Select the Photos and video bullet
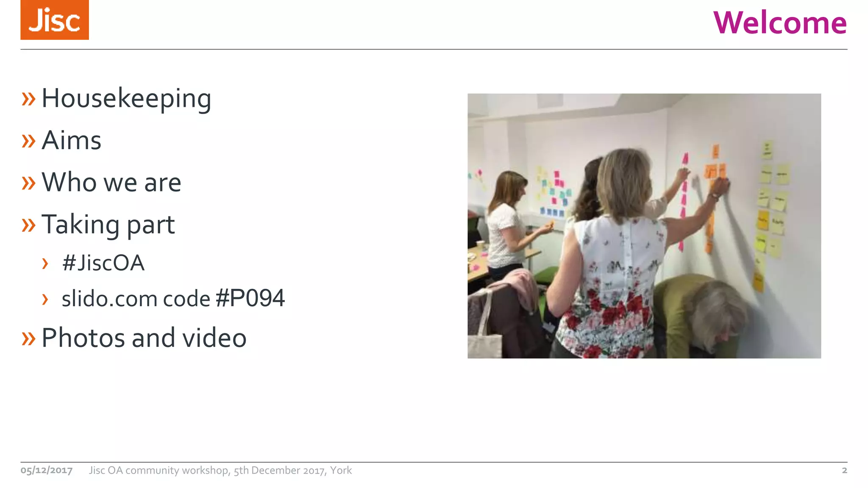Screen dimensions: 868x488 coord(144,338)
